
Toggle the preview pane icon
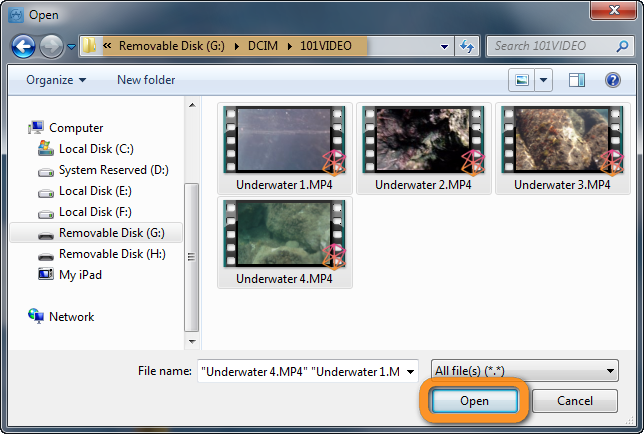(x=577, y=80)
